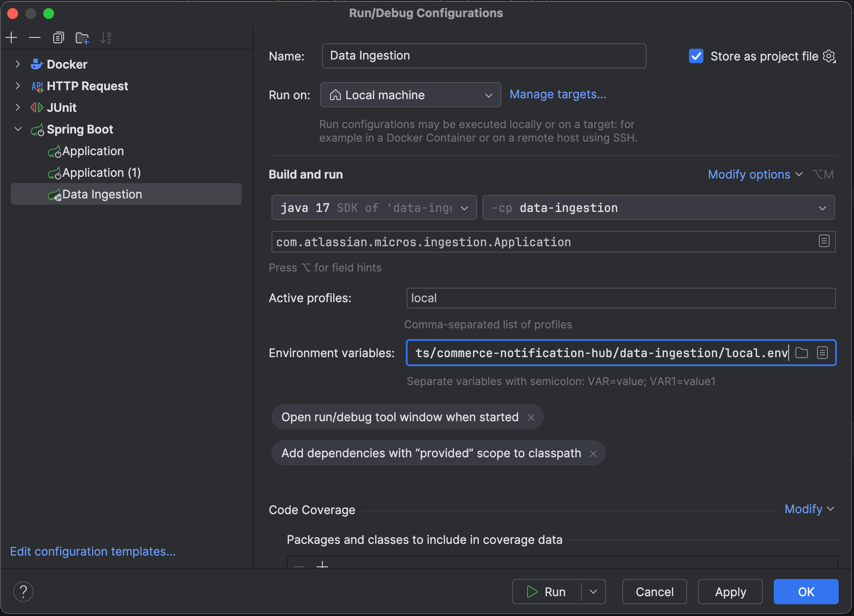Click the Manage targets link
The width and height of the screenshot is (854, 616).
coord(558,94)
